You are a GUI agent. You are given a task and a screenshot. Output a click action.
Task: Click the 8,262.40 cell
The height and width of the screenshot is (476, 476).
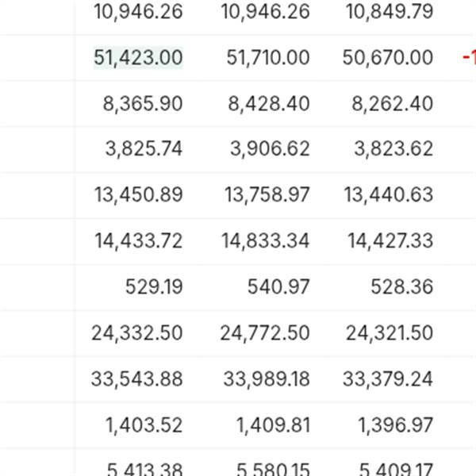392,104
